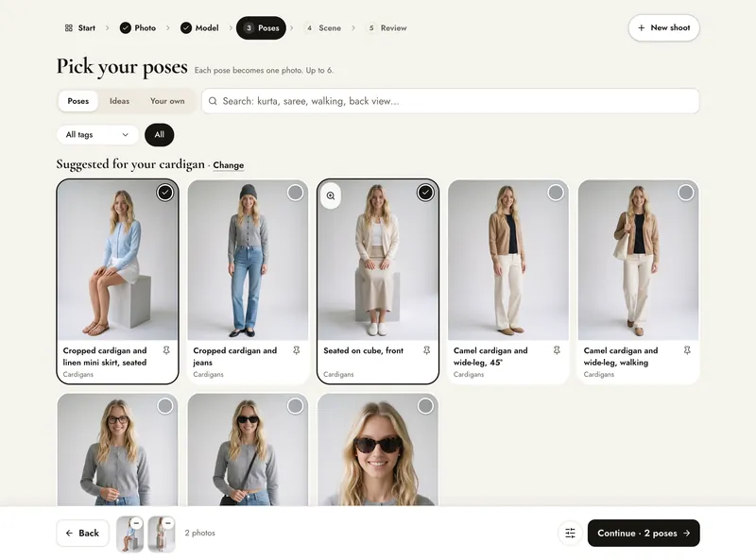Select the close-up tortoiseshell sunglasses pose
Image resolution: width=756 pixels, height=560 pixels.
tap(425, 406)
